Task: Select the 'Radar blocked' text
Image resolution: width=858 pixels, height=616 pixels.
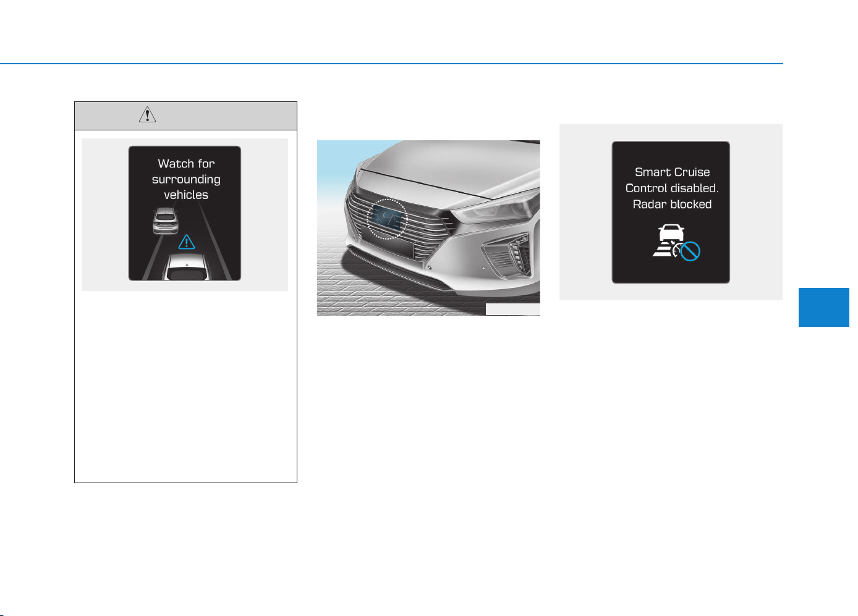Action: pyautogui.click(x=672, y=205)
